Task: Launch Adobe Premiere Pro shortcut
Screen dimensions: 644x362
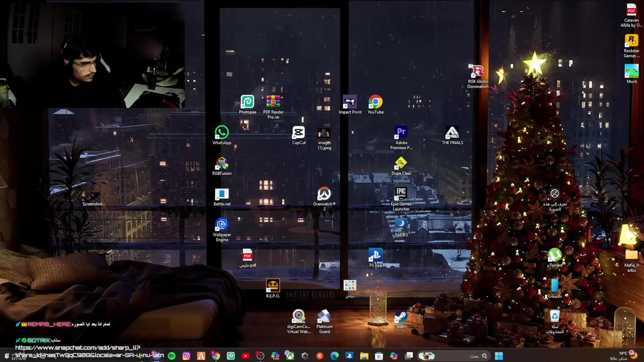Action: (401, 138)
